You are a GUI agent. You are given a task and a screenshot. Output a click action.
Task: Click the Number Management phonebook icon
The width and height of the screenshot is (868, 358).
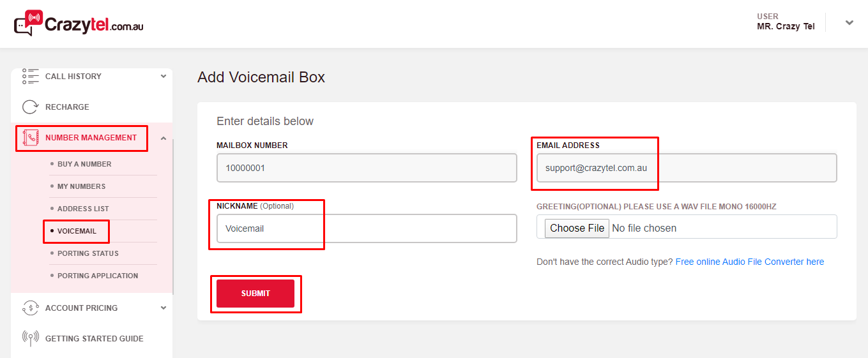click(31, 138)
